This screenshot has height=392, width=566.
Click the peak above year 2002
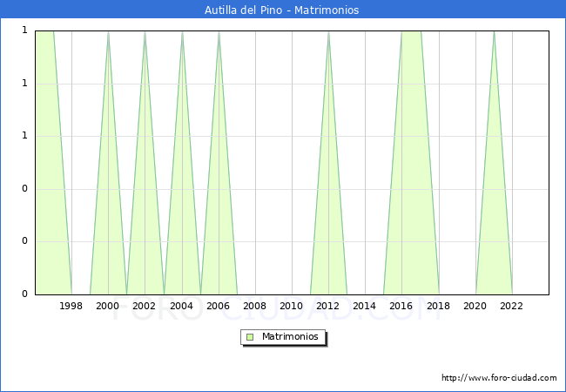pyautogui.click(x=145, y=32)
